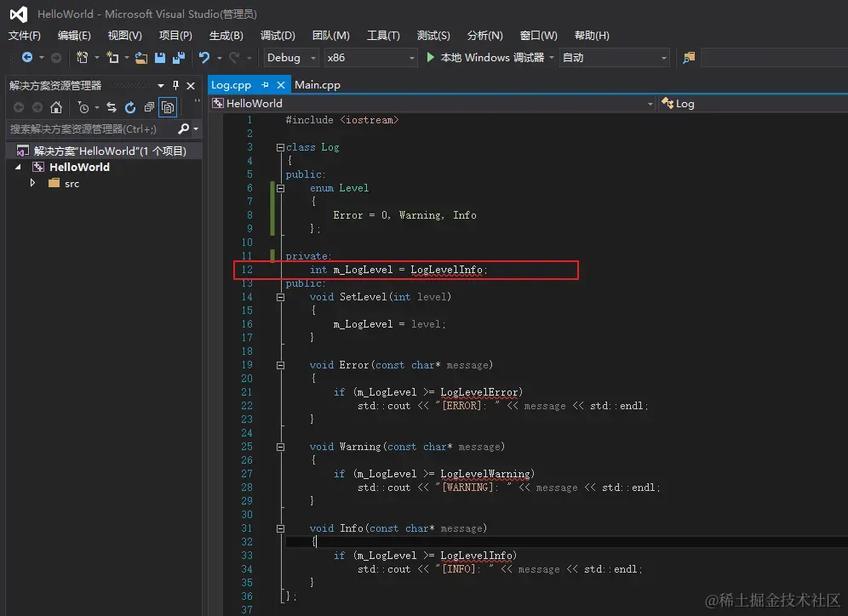The image size is (848, 616).
Task: Open the 调试(D) menu
Action: coord(278,36)
